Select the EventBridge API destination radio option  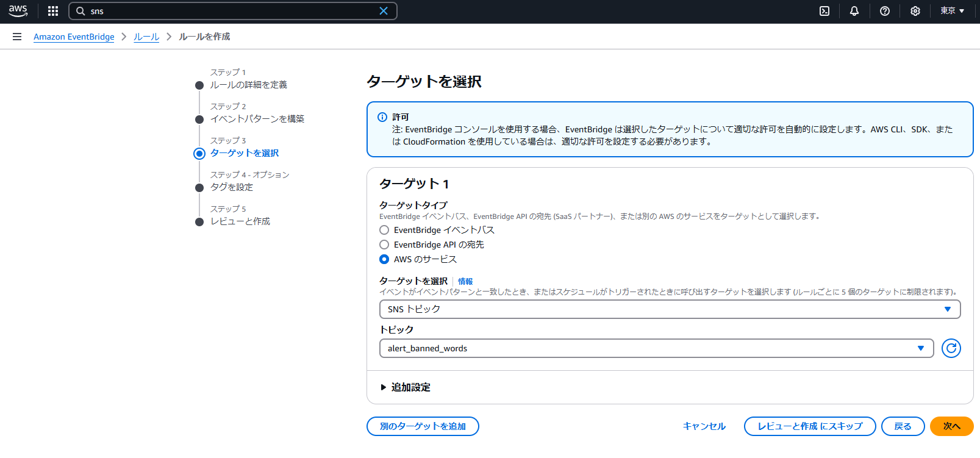click(384, 245)
